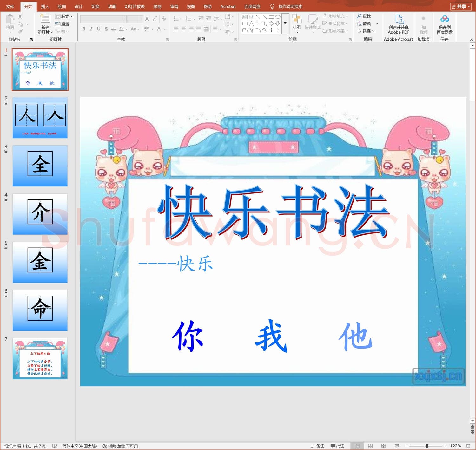Select the Right Arrow shape in gallery
The image size is (476, 450).
(x=271, y=23)
